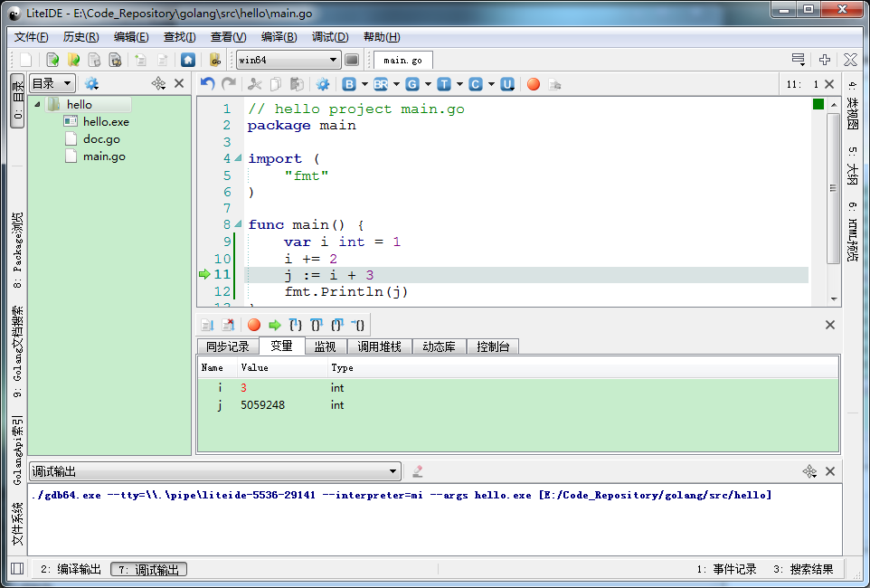Click the blue B build icon

[349, 84]
